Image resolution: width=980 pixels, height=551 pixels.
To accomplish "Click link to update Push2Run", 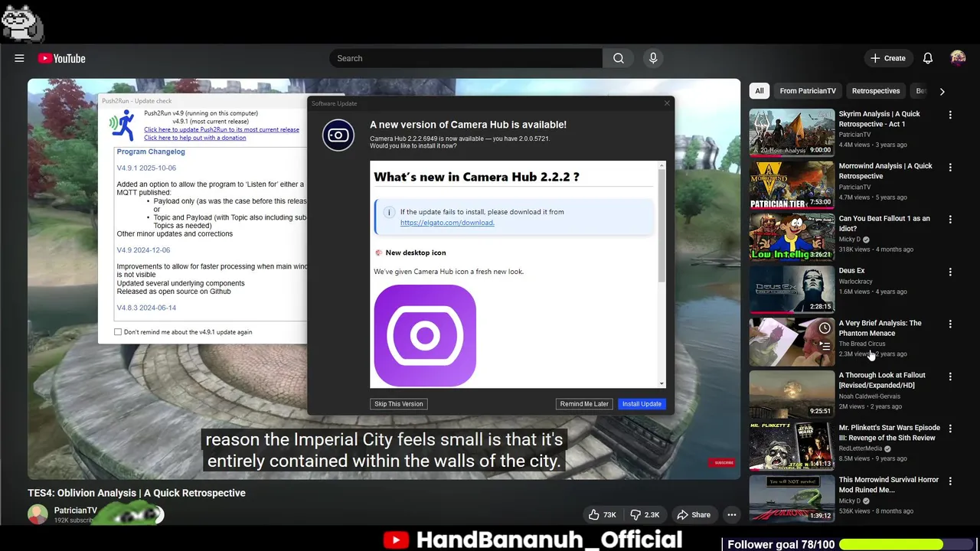I will (x=221, y=129).
